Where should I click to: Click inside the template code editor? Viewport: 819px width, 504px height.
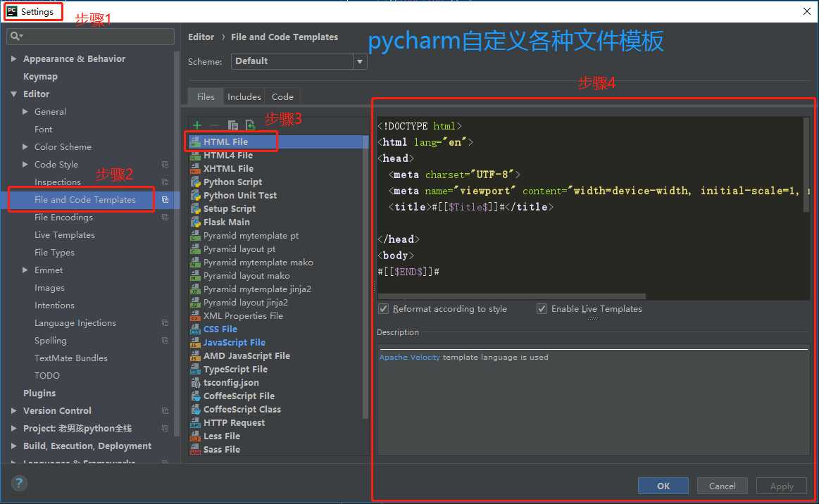coord(590,206)
